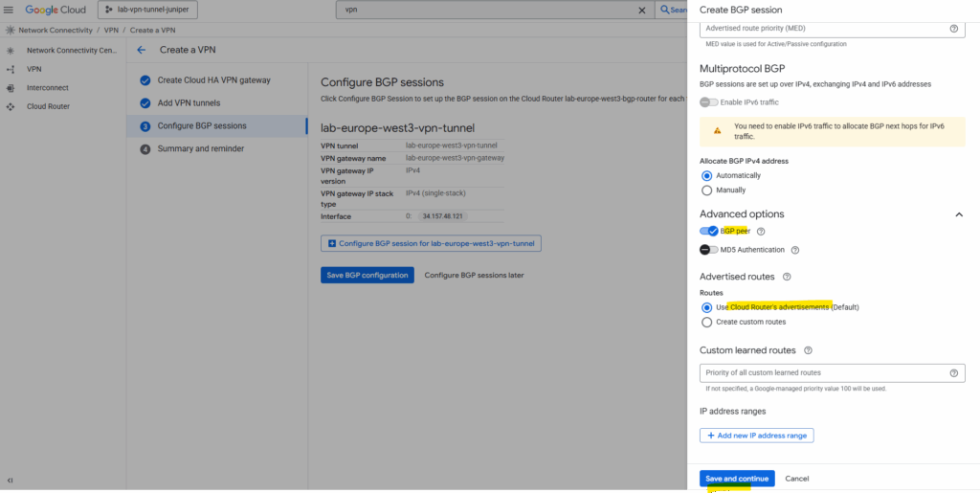Select VPN in the left sidebar
This screenshot has width=980, height=493.
pyautogui.click(x=33, y=69)
